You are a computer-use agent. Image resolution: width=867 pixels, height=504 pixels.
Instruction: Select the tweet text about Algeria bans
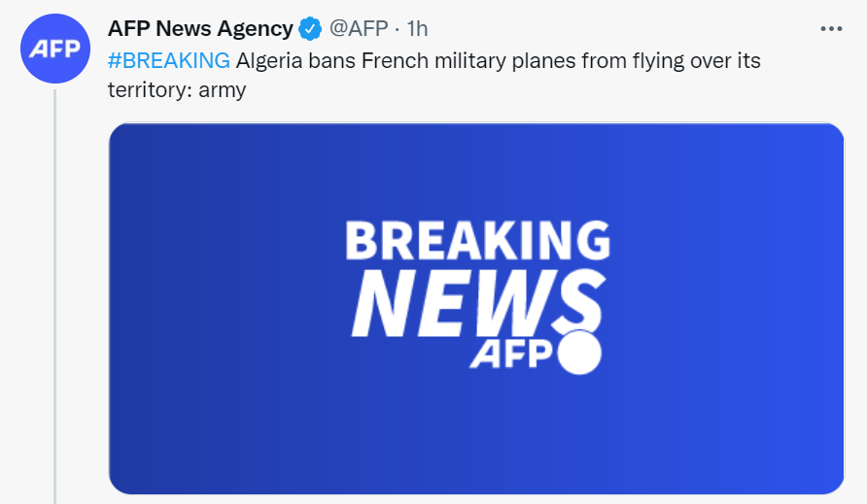pyautogui.click(x=434, y=75)
